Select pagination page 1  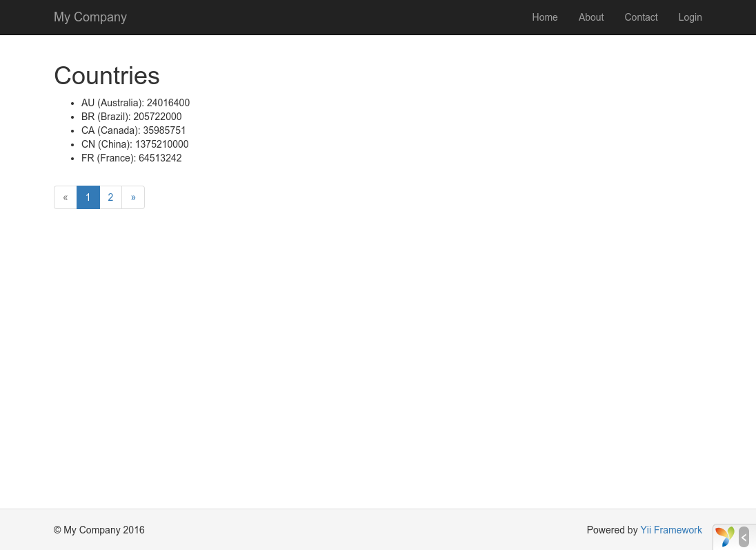click(88, 197)
